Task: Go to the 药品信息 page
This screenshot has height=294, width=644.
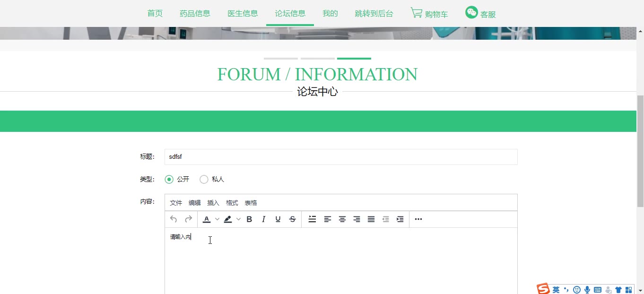Action: (195, 14)
